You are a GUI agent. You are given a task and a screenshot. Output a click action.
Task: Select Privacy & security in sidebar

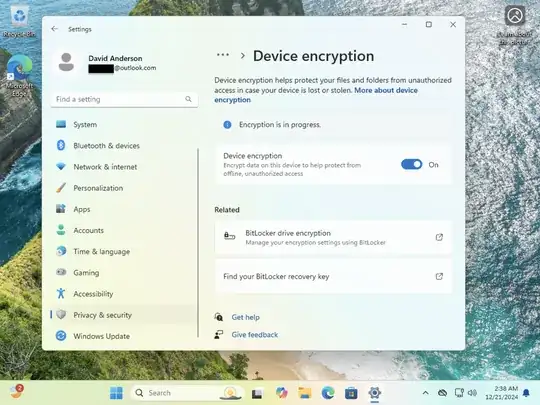point(124,315)
